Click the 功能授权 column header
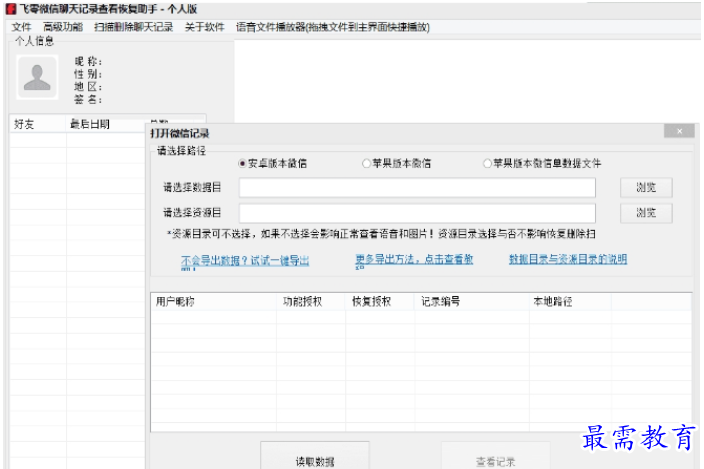This screenshot has width=704, height=469. point(311,302)
